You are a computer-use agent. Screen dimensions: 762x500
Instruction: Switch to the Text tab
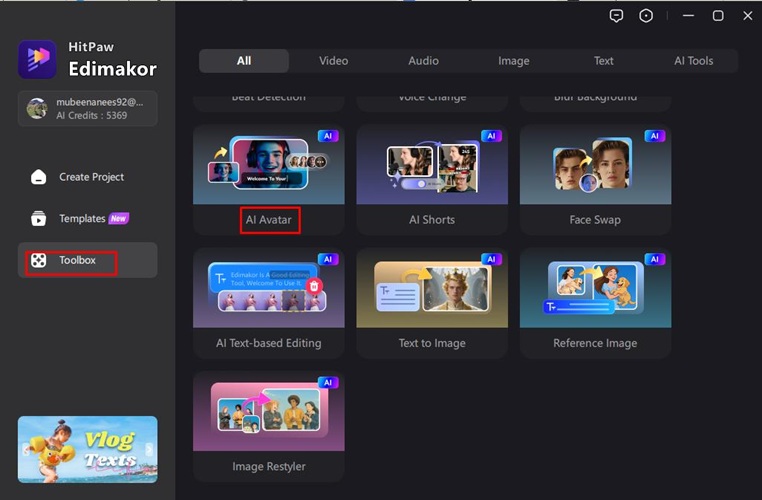[604, 61]
